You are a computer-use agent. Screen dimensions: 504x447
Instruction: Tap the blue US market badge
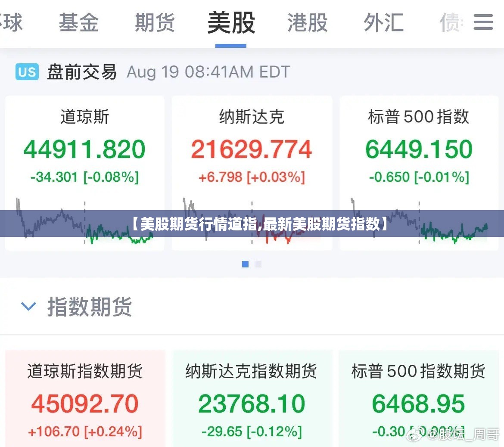point(27,71)
